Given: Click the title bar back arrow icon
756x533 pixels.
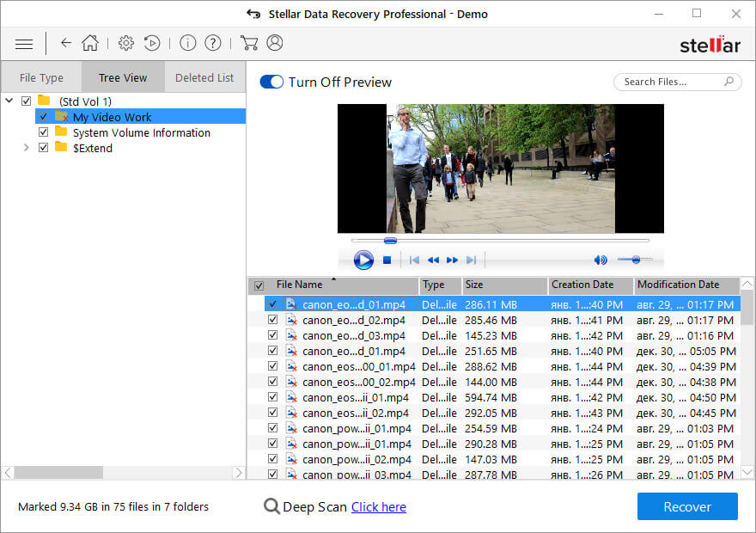Looking at the screenshot, I should pyautogui.click(x=253, y=14).
